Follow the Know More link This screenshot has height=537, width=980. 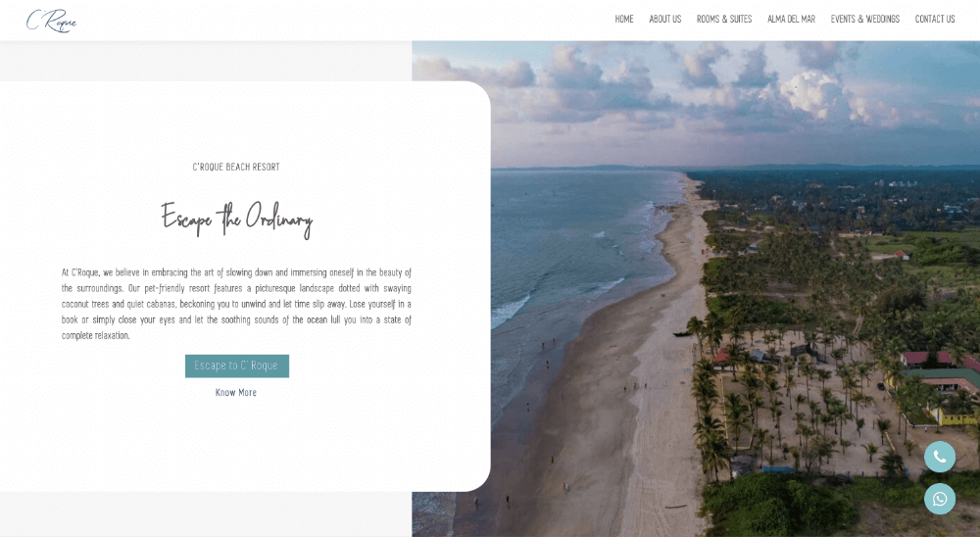coord(235,393)
